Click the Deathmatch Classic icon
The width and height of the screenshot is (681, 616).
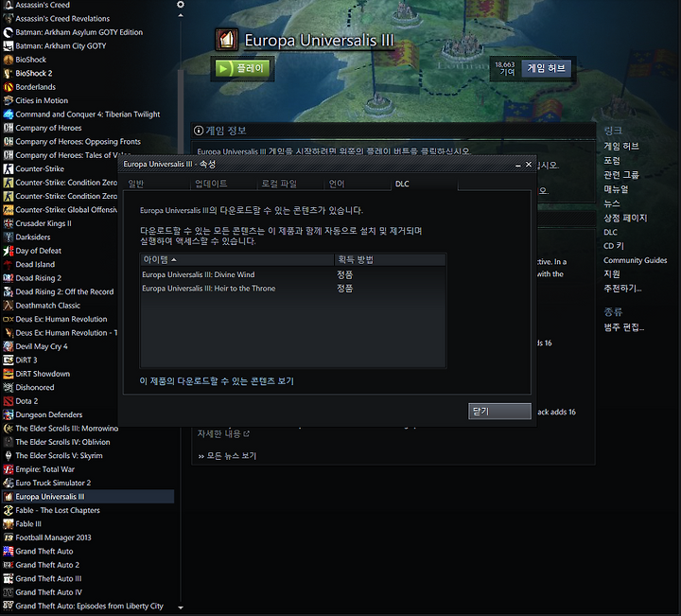8,306
